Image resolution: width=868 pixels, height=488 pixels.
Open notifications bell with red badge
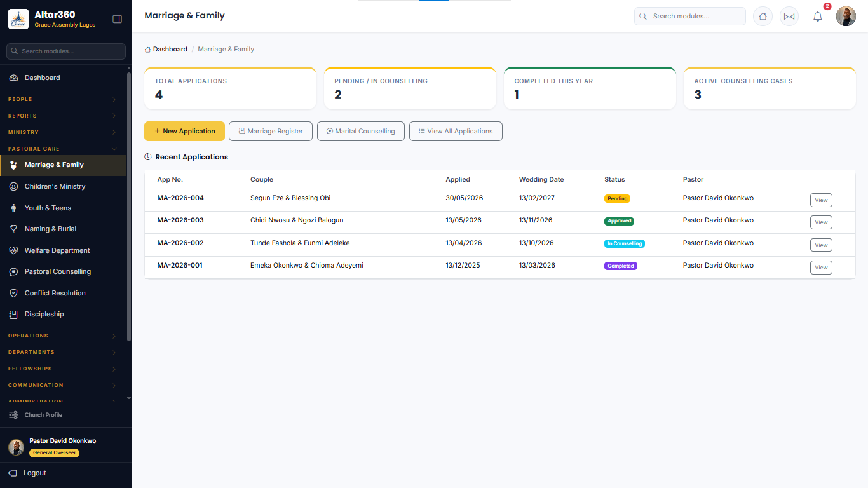coord(818,17)
